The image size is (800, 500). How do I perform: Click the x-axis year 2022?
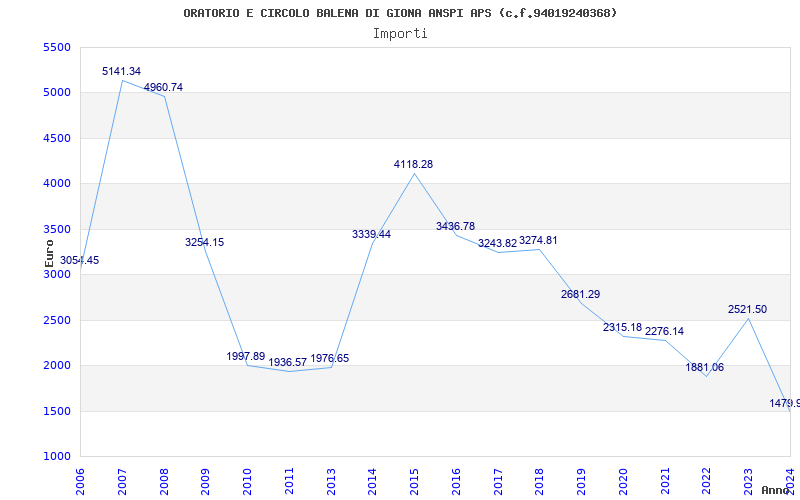(707, 482)
